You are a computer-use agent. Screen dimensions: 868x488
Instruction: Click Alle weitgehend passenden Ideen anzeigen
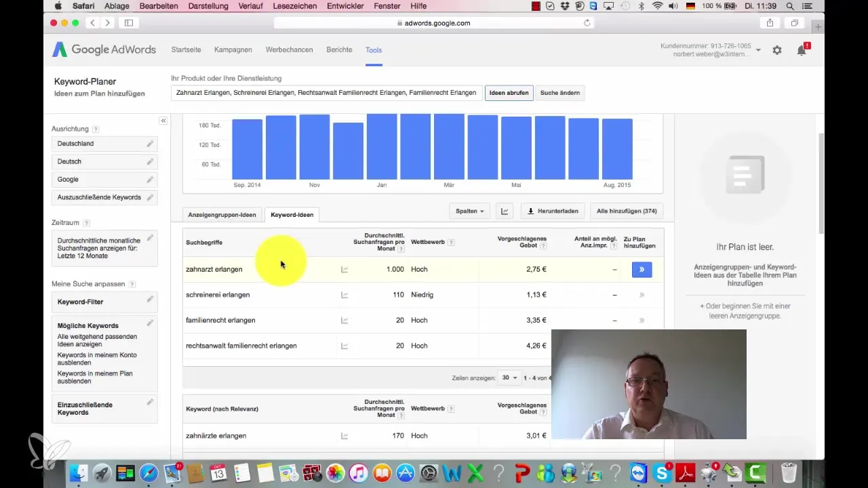pyautogui.click(x=97, y=340)
